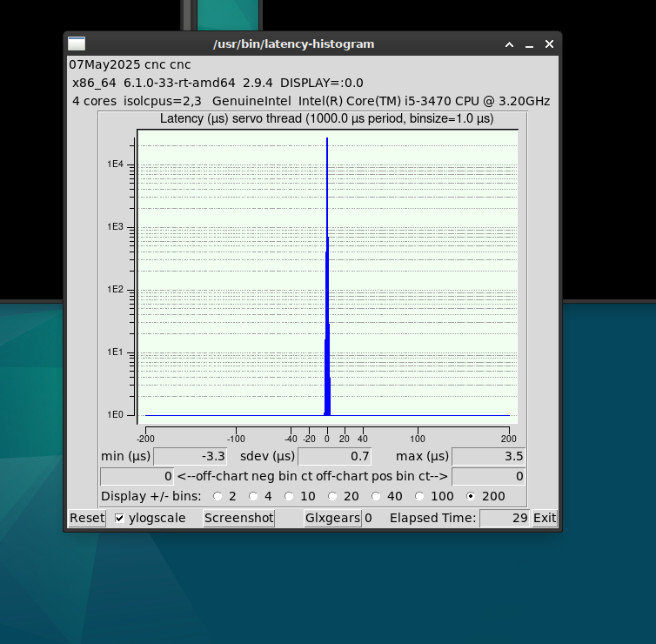656x644 pixels.
Task: Click the Reset button
Action: pyautogui.click(x=87, y=518)
